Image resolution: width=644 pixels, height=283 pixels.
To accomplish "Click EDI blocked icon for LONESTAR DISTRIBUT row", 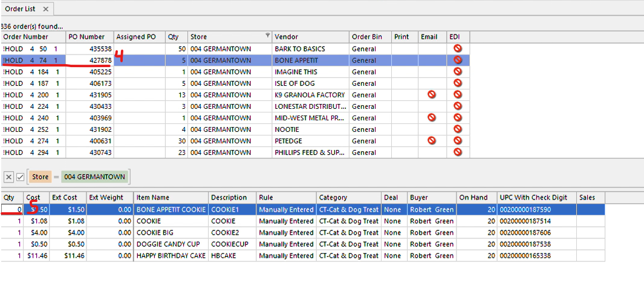I will pos(458,106).
